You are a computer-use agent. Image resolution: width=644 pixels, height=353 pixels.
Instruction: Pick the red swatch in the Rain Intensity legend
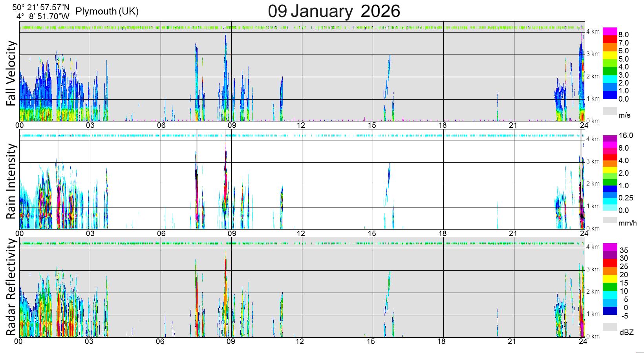click(x=610, y=157)
